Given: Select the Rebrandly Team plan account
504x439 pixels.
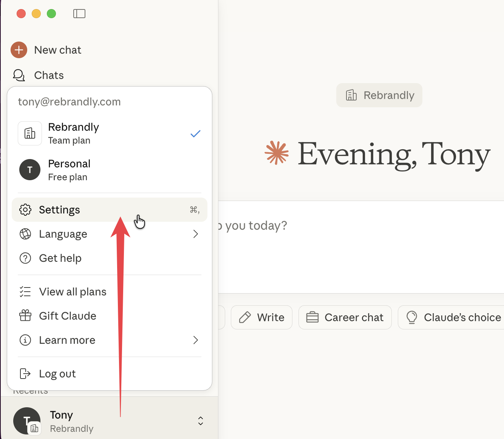Looking at the screenshot, I should (110, 133).
